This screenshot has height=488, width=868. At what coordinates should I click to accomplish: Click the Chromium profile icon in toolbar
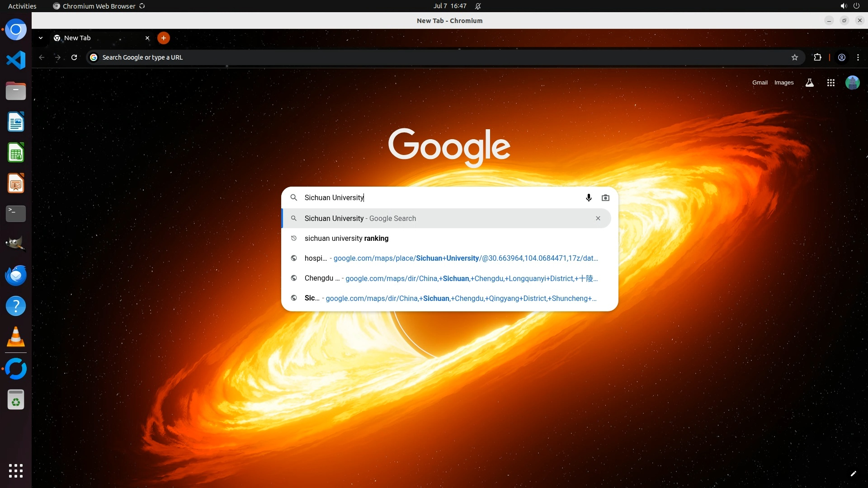[841, 57]
